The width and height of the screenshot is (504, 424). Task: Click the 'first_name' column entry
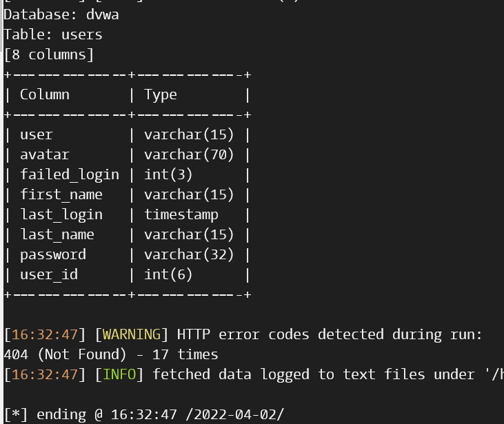point(61,194)
